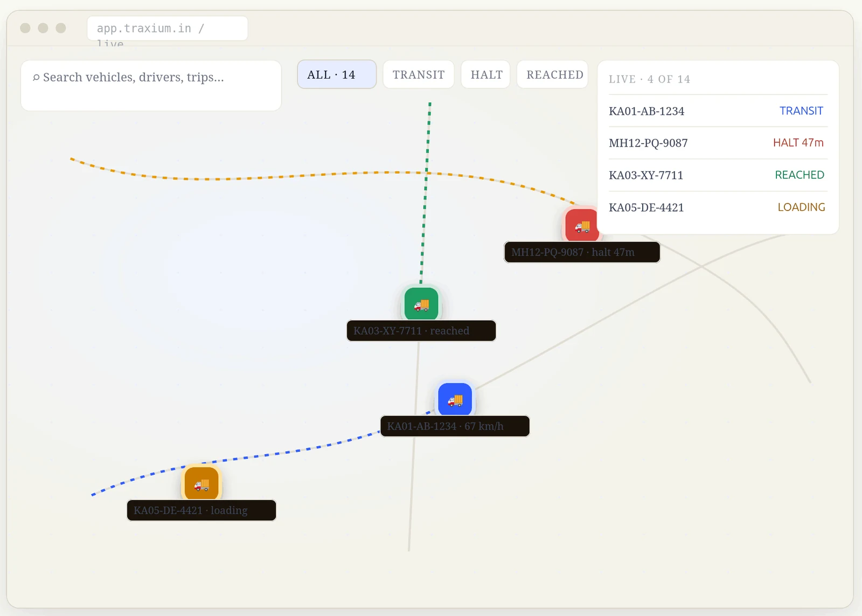The image size is (862, 616).
Task: Choose KA03-XY-7711 row in live list
Action: tap(718, 175)
